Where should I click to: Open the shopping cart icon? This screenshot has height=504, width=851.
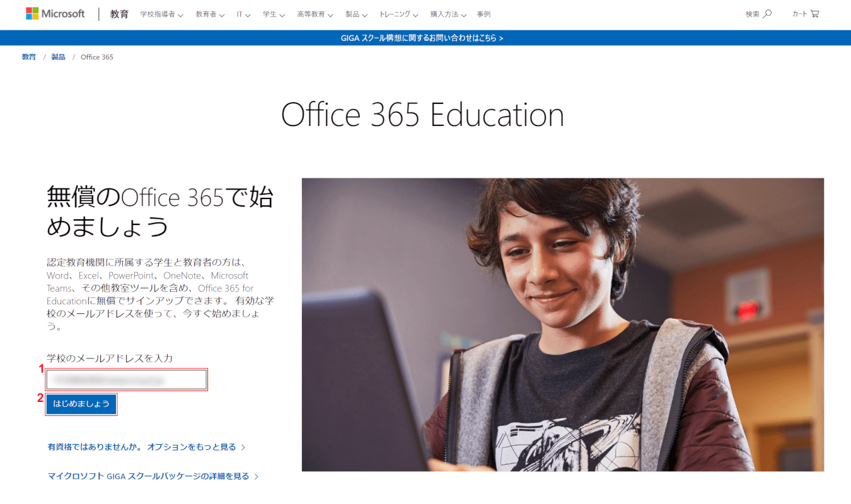point(814,14)
